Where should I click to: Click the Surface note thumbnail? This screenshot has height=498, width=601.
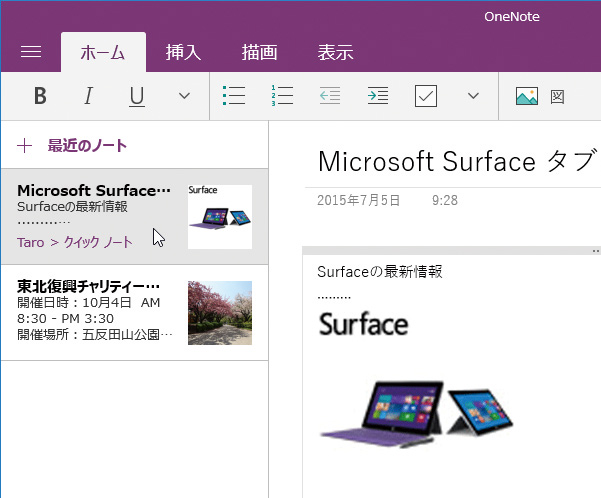click(220, 217)
